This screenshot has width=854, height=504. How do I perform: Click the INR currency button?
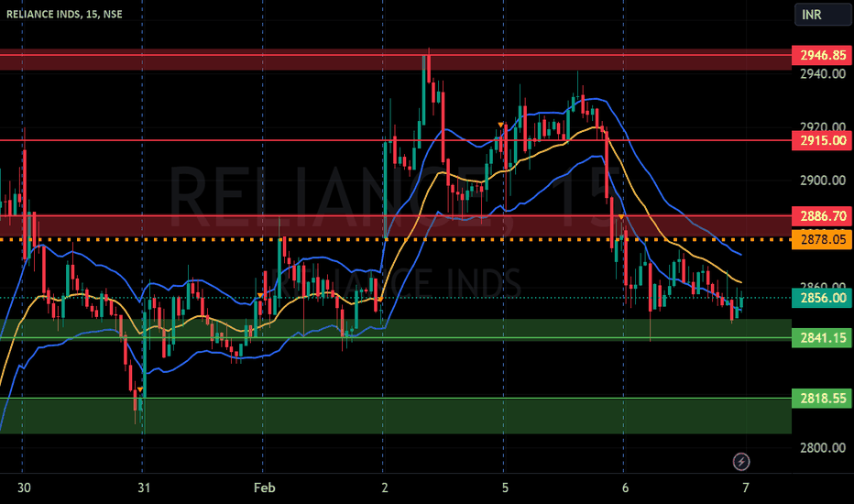pos(823,14)
